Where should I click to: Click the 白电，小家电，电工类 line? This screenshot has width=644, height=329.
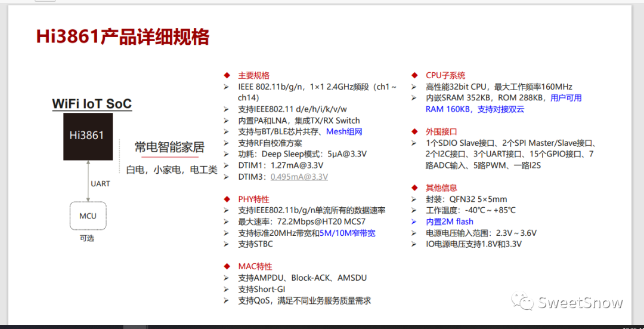click(x=172, y=170)
